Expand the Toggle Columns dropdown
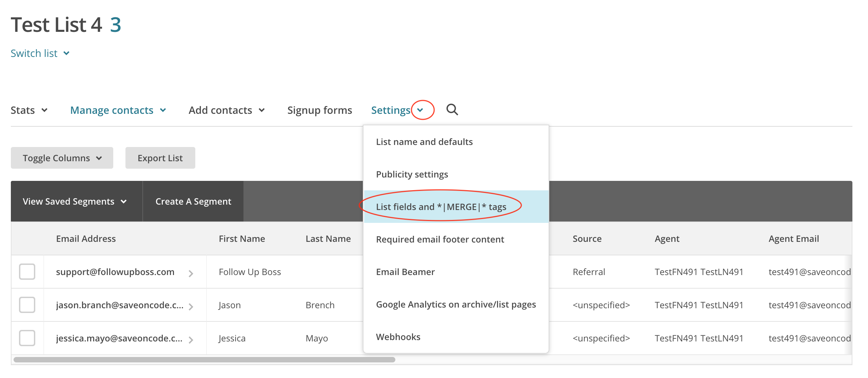This screenshot has width=868, height=378. (x=62, y=158)
